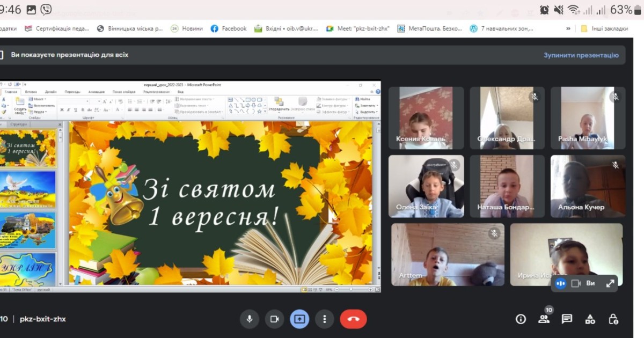This screenshot has height=338, width=644.
Task: Select Ксения Коваль video tile
Action: point(420,118)
